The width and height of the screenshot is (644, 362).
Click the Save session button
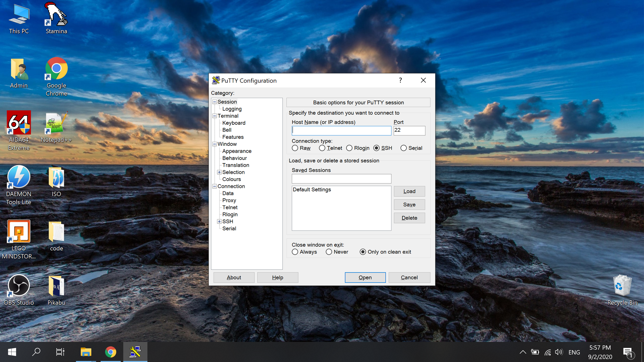tap(409, 205)
